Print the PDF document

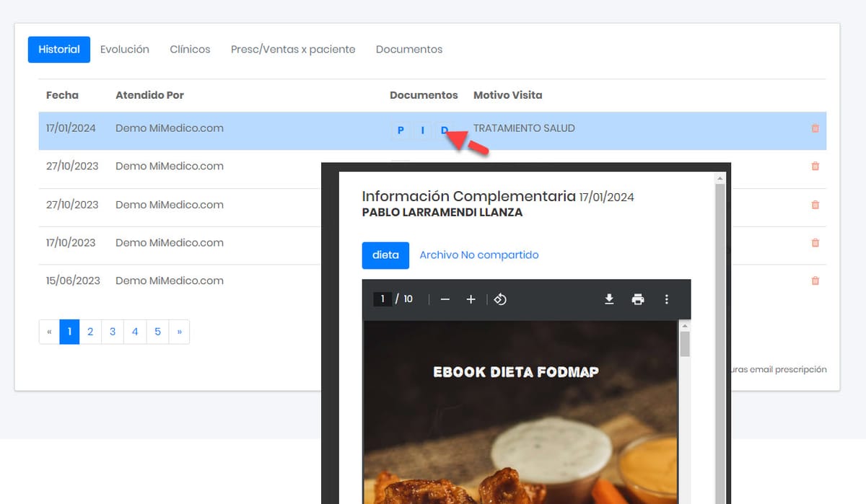click(638, 299)
